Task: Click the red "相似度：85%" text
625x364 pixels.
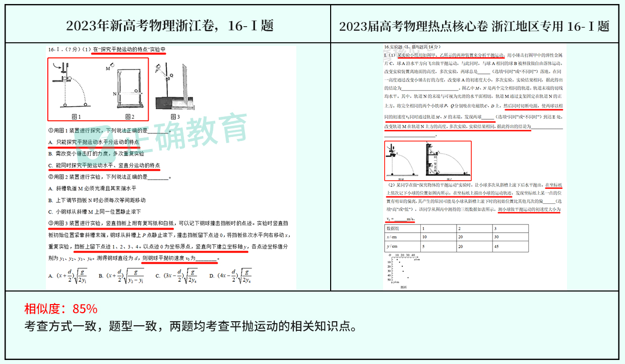Action: (60, 309)
